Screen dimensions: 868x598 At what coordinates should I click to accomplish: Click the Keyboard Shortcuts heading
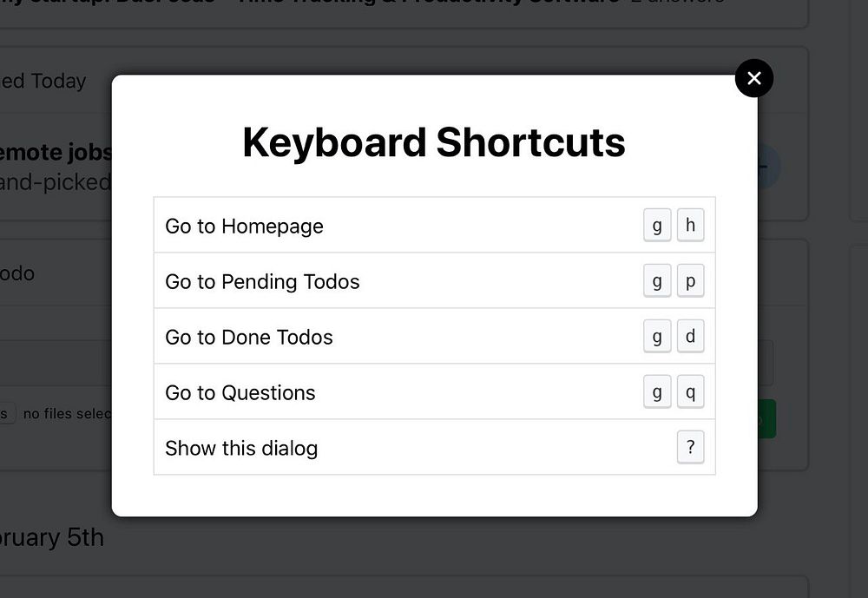(x=434, y=142)
